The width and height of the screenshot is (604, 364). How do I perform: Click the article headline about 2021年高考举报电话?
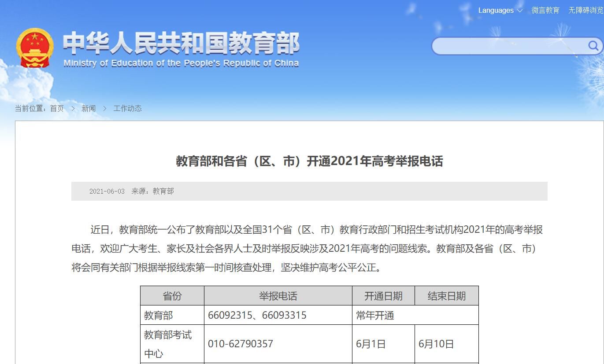pos(309,161)
